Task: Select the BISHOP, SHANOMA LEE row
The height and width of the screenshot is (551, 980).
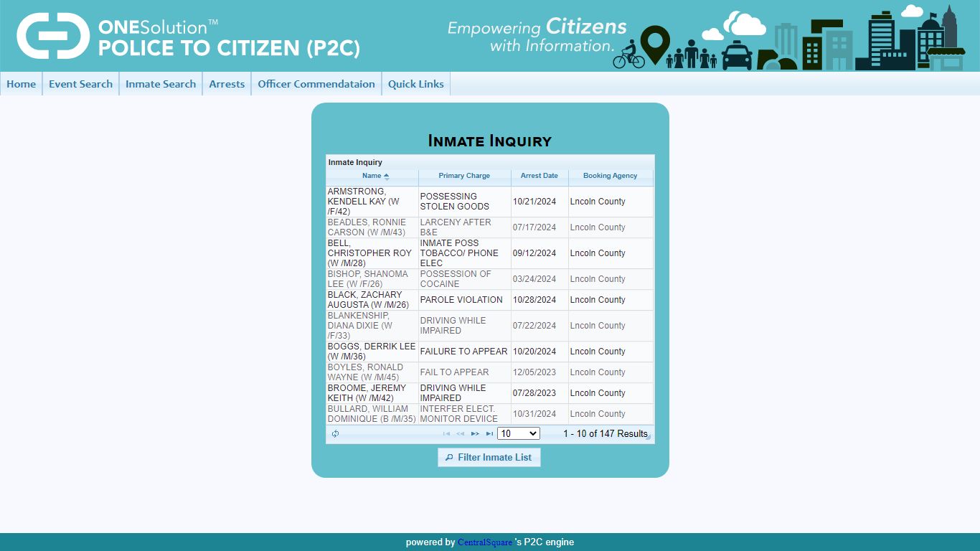Action: click(490, 279)
